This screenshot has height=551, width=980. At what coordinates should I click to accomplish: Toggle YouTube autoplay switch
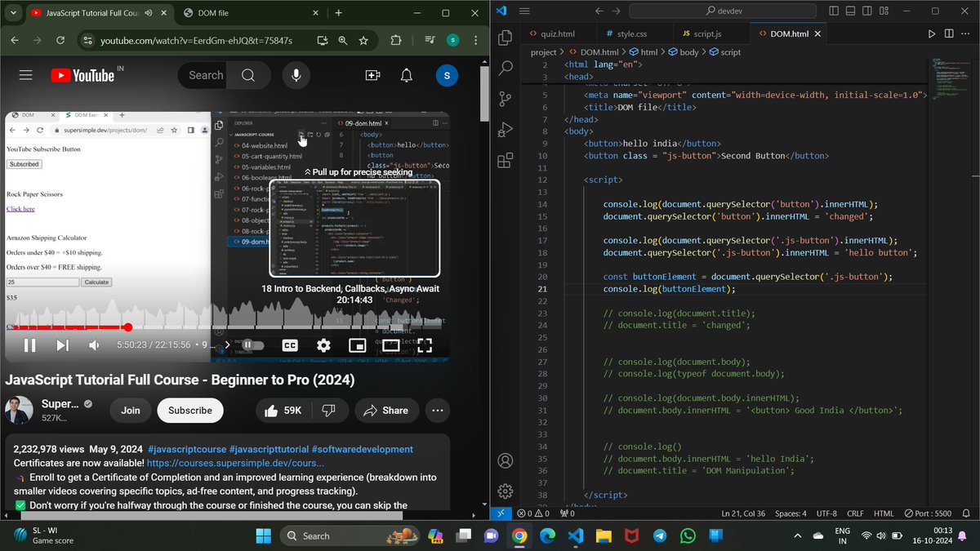click(x=252, y=345)
